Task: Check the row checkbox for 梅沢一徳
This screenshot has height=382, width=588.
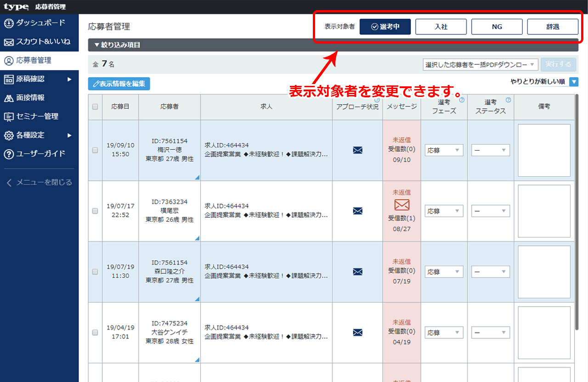Action: (x=95, y=150)
